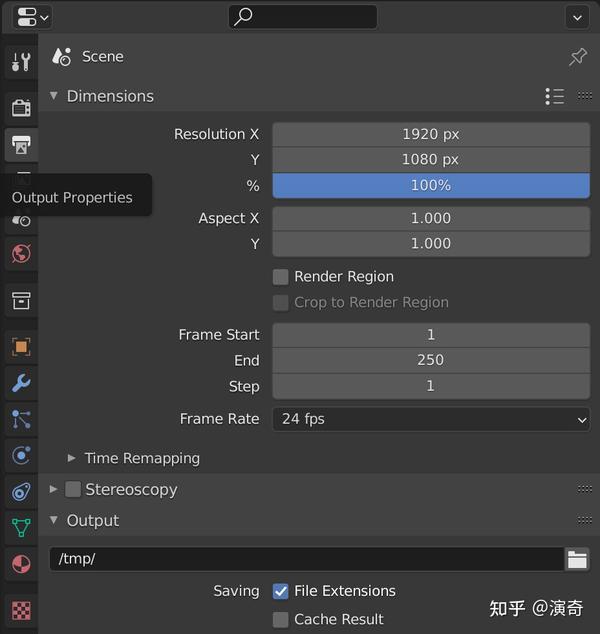Open the Frame Rate dropdown
Image resolution: width=600 pixels, height=634 pixels.
point(431,419)
